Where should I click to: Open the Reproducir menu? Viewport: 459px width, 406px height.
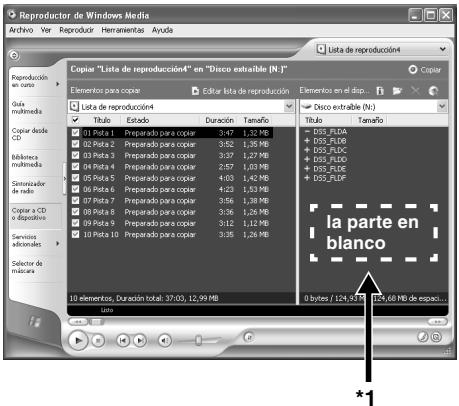(76, 30)
